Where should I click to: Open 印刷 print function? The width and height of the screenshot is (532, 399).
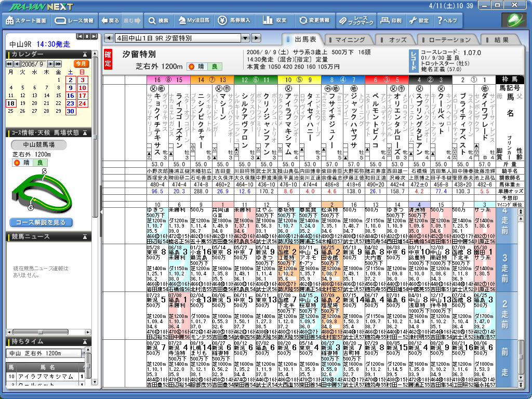[391, 21]
